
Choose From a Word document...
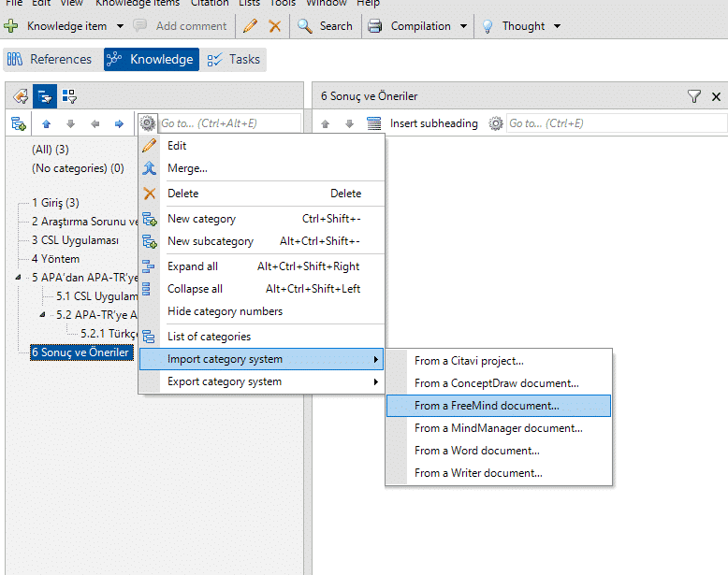coord(499,450)
